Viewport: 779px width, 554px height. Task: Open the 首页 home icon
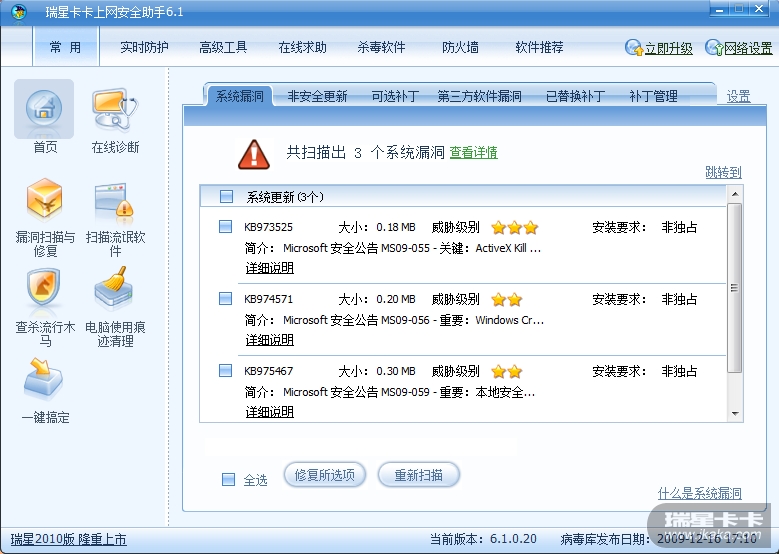44,109
